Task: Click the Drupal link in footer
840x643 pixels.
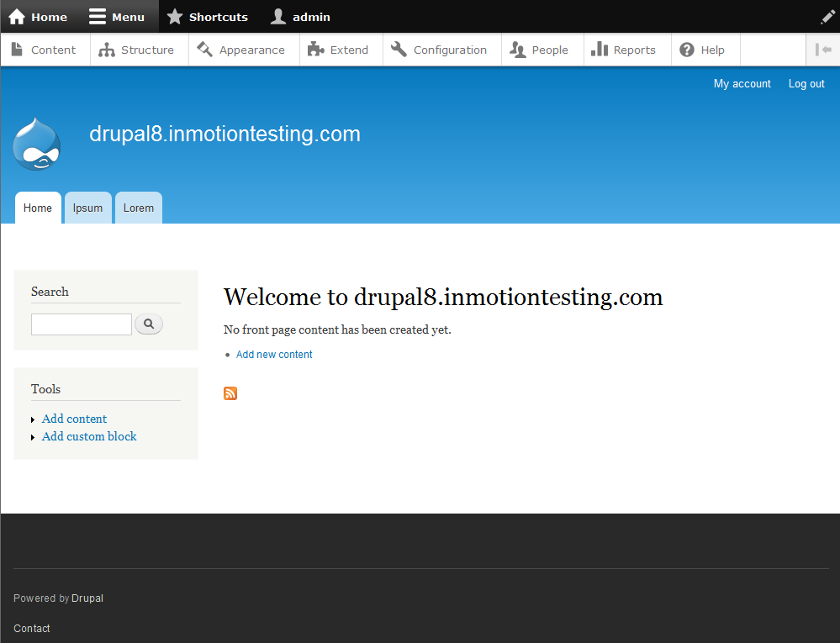Action: click(87, 598)
